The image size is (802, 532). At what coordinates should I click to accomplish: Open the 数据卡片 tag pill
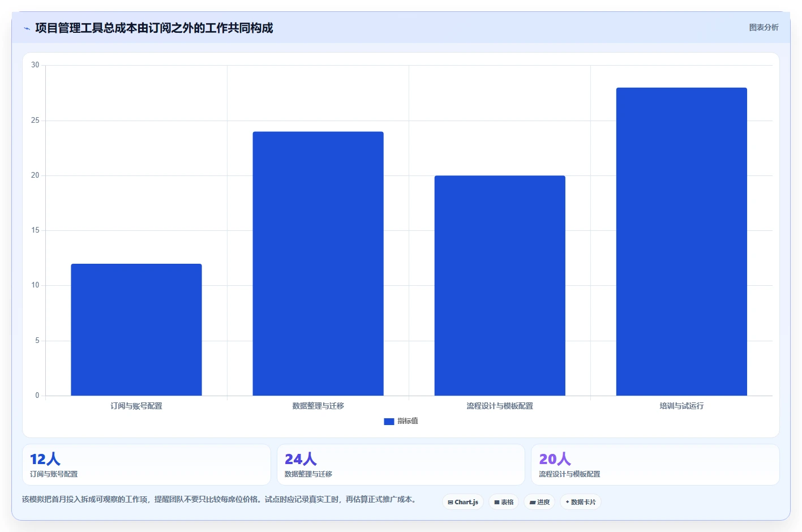tap(581, 502)
